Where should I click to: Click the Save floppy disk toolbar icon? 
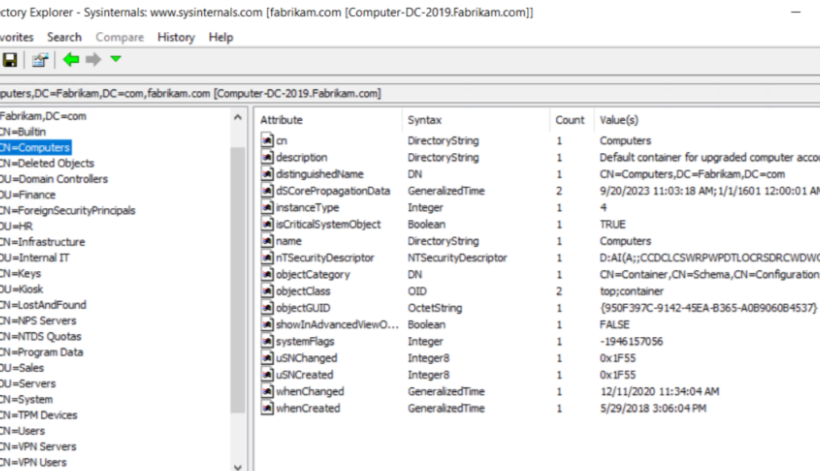click(x=9, y=60)
